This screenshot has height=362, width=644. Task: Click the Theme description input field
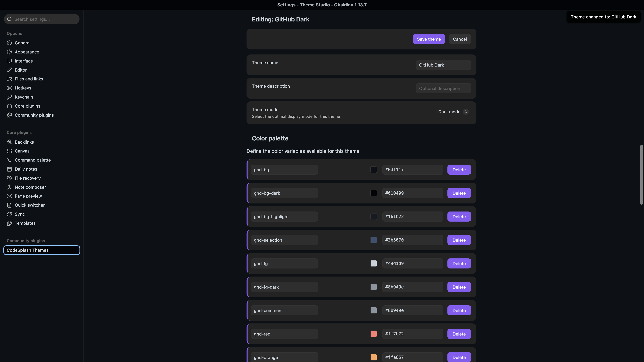click(443, 88)
